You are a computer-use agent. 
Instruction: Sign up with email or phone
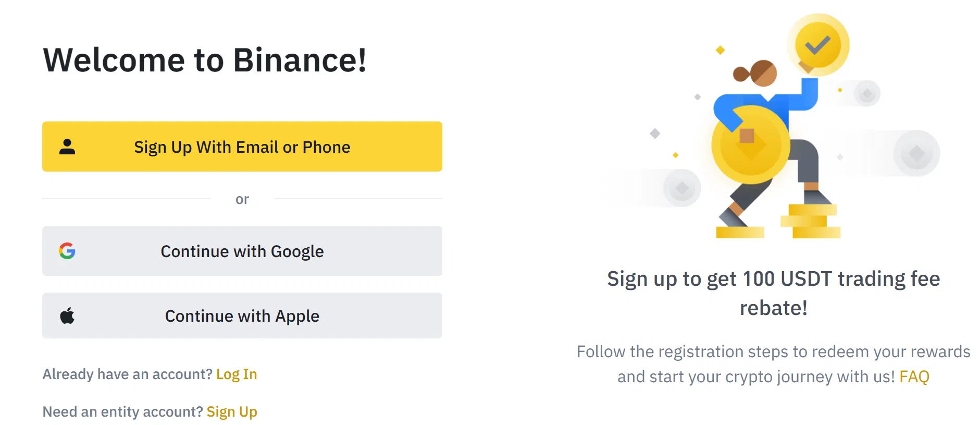pos(242,147)
